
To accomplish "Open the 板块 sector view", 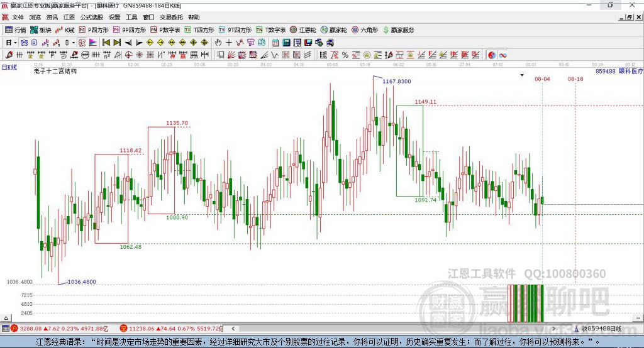I will coord(41,30).
